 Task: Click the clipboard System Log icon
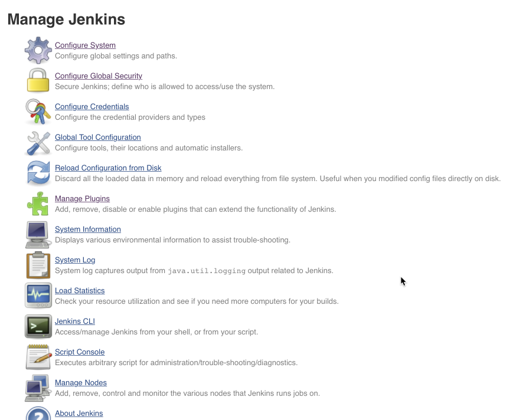tap(38, 265)
